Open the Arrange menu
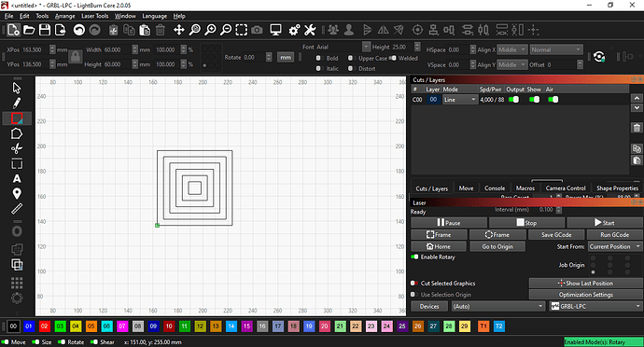 65,16
